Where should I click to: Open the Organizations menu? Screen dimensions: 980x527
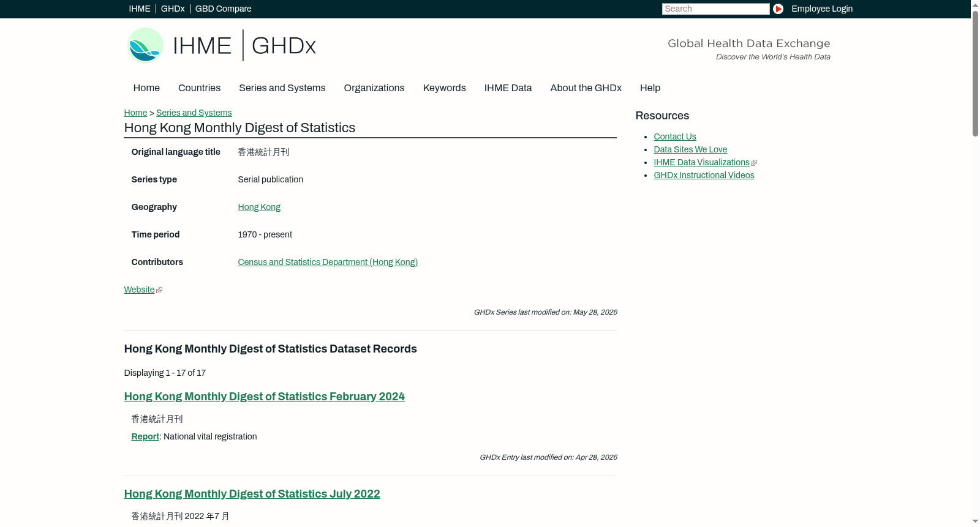pyautogui.click(x=374, y=88)
